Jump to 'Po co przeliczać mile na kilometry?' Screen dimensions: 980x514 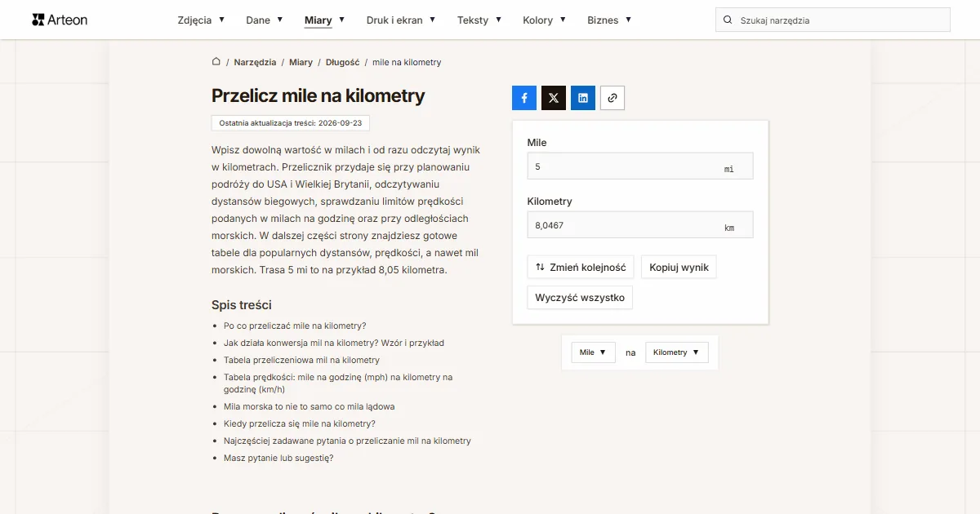pyautogui.click(x=295, y=326)
